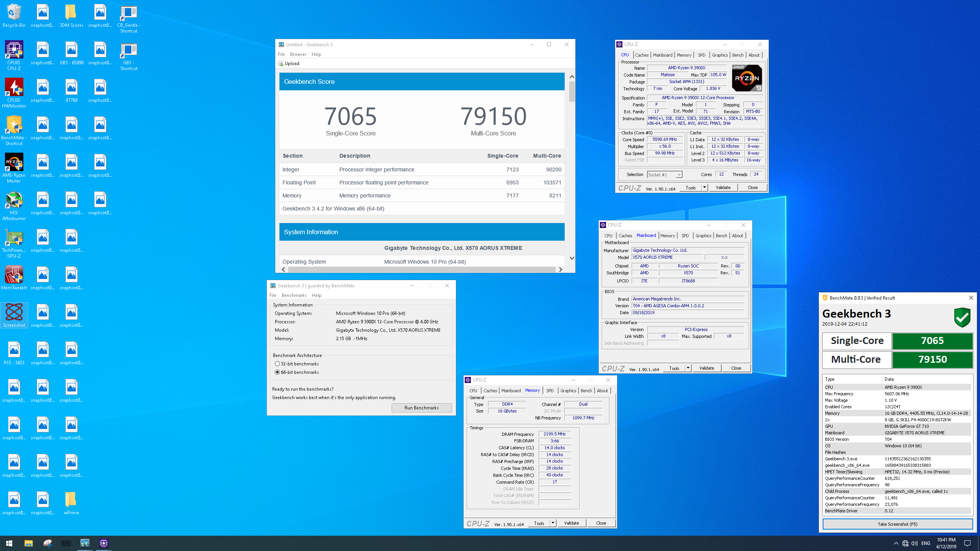Click the Floating Point row in Geekbench
This screenshot has width=980, height=551.
(421, 183)
